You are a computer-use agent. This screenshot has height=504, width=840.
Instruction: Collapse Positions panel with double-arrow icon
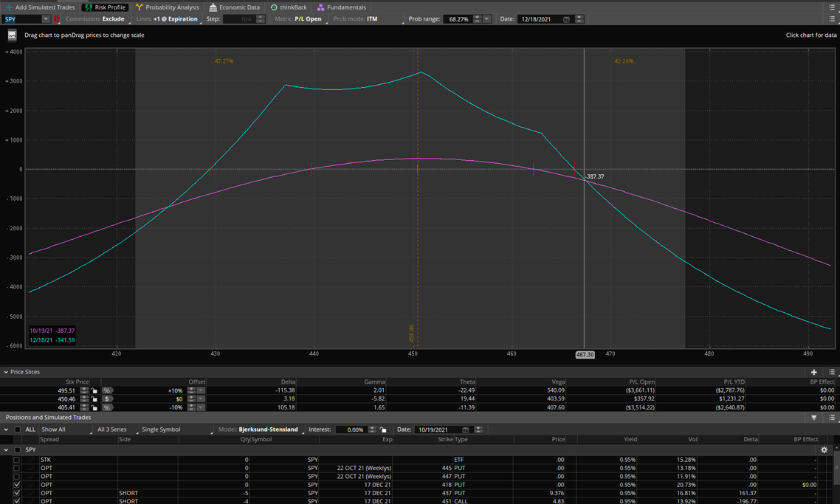pyautogui.click(x=814, y=418)
